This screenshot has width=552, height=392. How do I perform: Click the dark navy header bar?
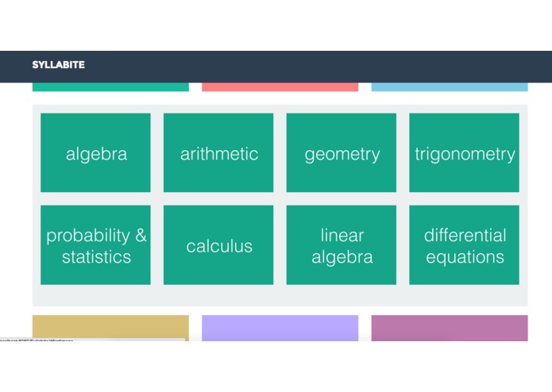[x=276, y=67]
